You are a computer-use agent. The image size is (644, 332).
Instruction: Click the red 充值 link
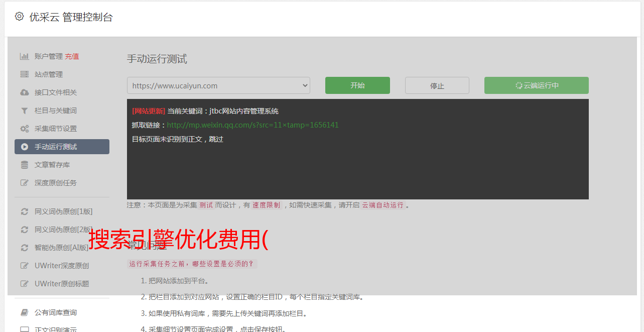point(72,56)
